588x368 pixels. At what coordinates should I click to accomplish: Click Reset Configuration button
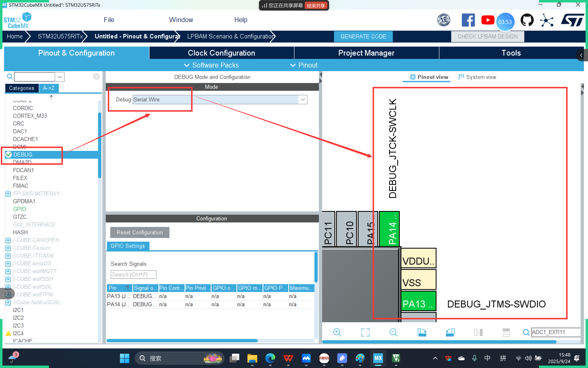(140, 232)
